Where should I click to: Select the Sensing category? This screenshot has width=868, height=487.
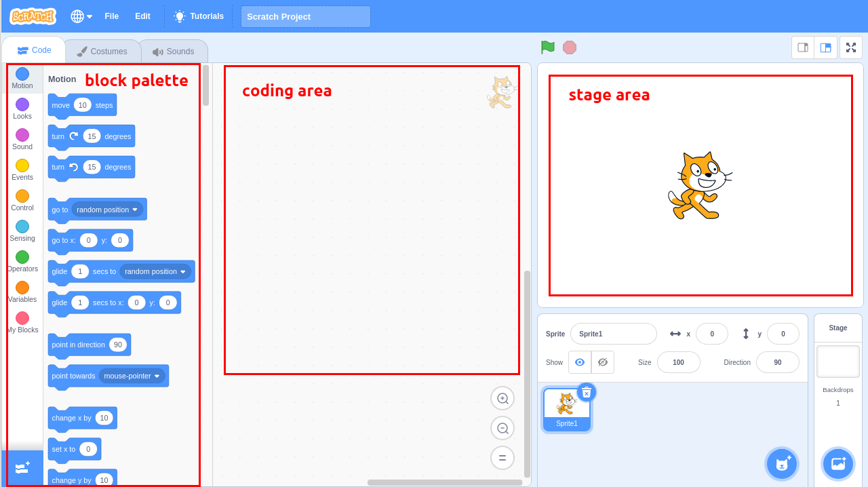coord(22,231)
